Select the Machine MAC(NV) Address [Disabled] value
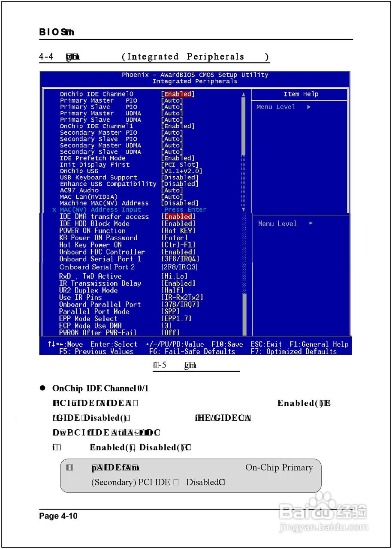The image size is (392, 549). [x=180, y=203]
